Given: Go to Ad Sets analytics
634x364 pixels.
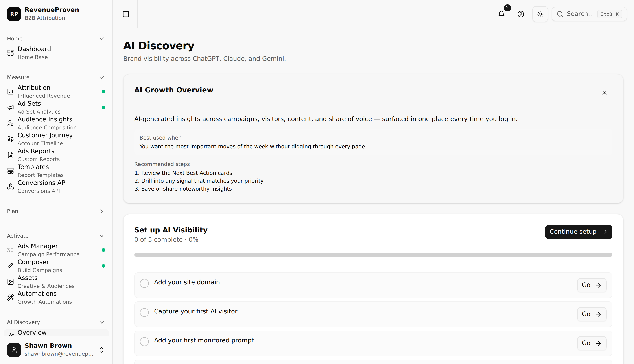Looking at the screenshot, I should click(x=56, y=107).
